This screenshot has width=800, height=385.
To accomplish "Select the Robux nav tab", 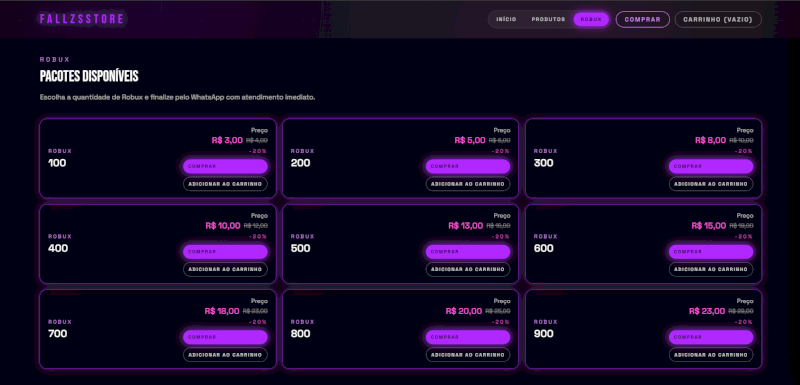I will point(591,19).
